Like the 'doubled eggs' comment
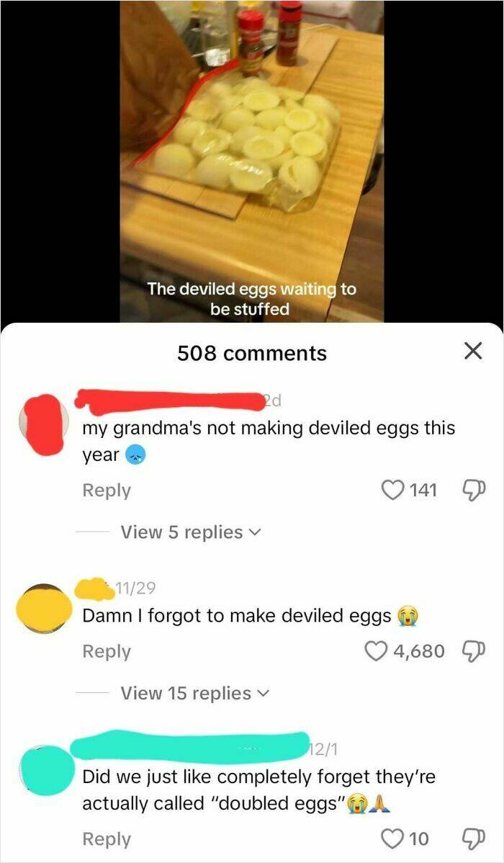Image resolution: width=504 pixels, height=863 pixels. [x=392, y=839]
